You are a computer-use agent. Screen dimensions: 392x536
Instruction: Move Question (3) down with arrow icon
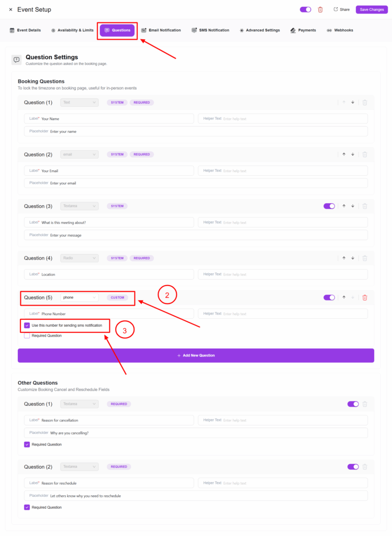pyautogui.click(x=353, y=206)
